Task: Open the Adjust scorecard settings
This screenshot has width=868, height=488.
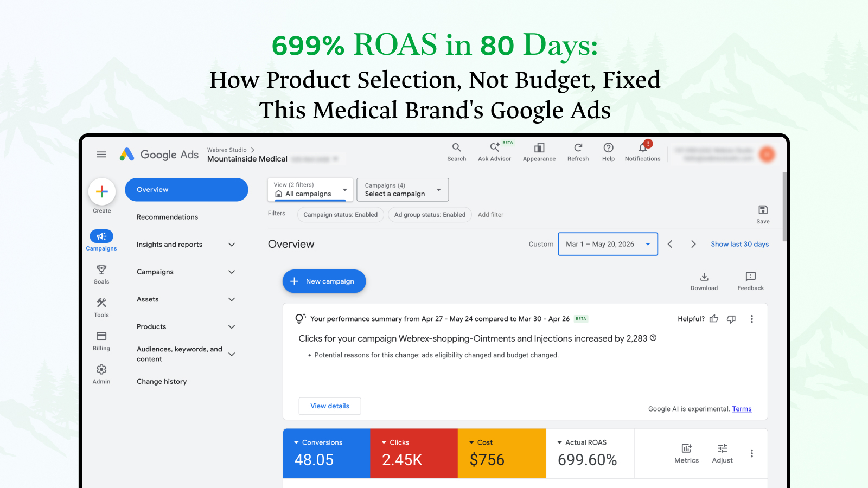Action: (x=723, y=453)
